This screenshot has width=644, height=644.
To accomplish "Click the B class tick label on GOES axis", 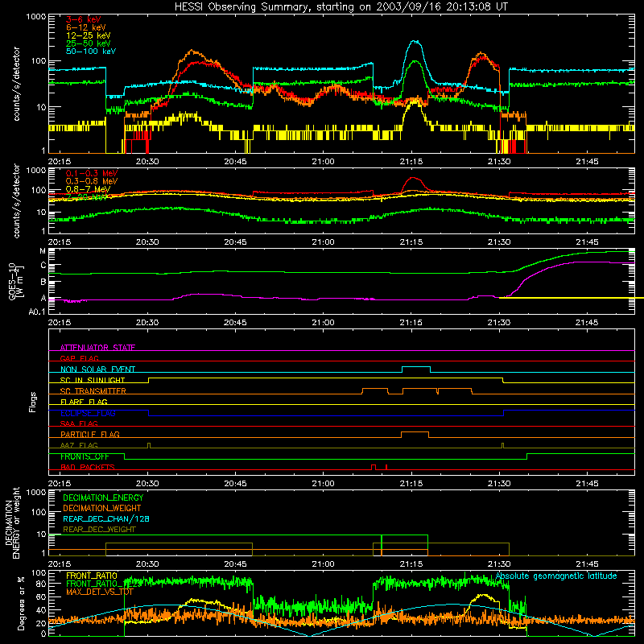I will (x=43, y=283).
